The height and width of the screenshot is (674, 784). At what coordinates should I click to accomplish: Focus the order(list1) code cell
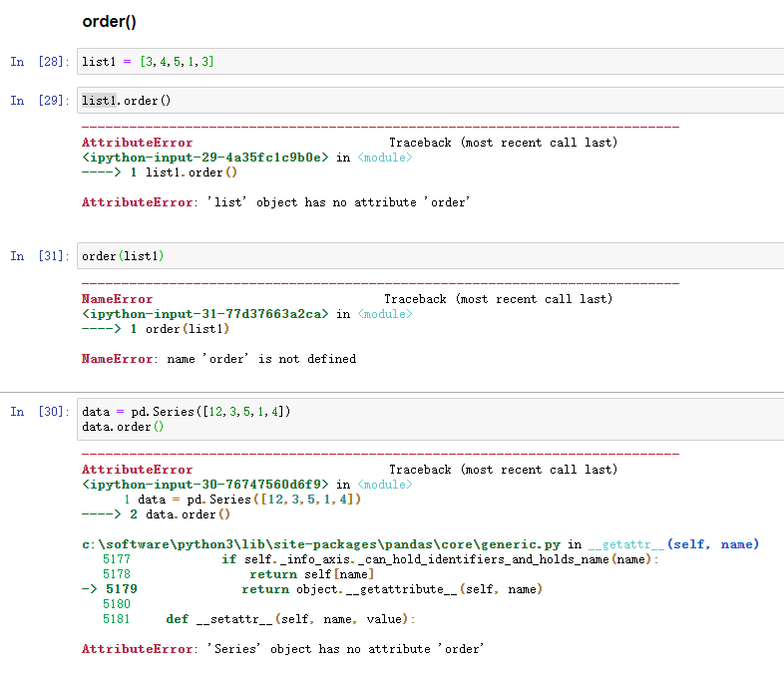(x=399, y=256)
